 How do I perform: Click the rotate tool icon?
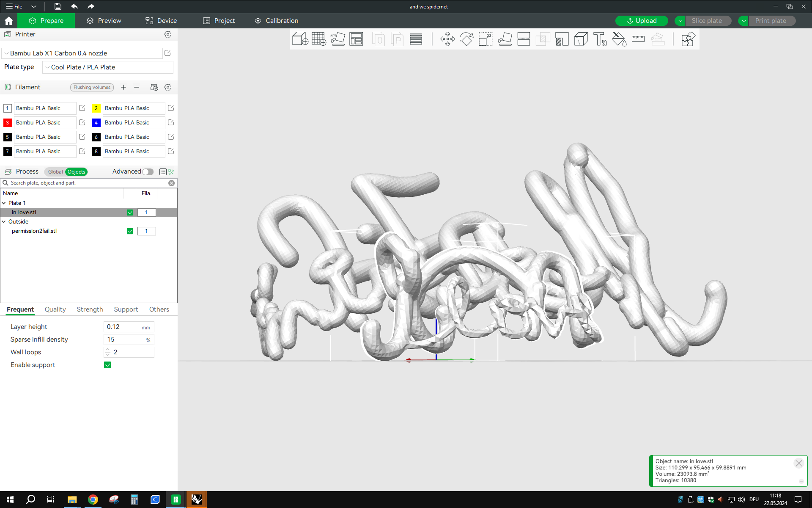[x=466, y=39]
